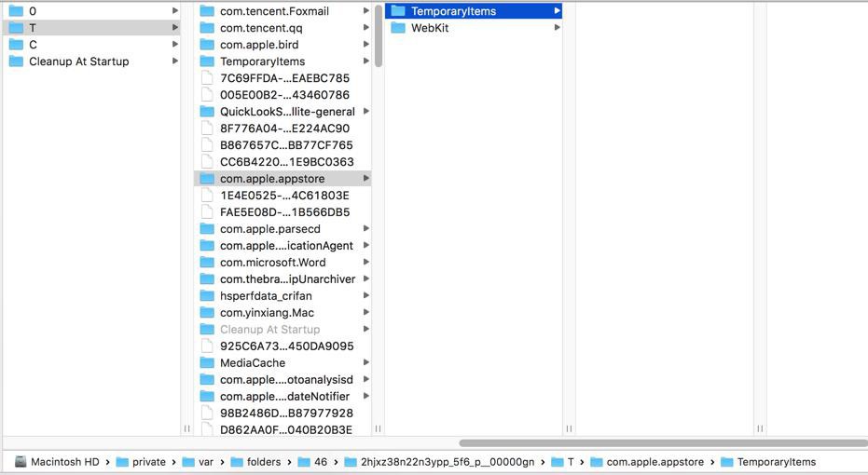Click the private folder icon in path bar
Screen dimensions: 868x475
coord(122,462)
